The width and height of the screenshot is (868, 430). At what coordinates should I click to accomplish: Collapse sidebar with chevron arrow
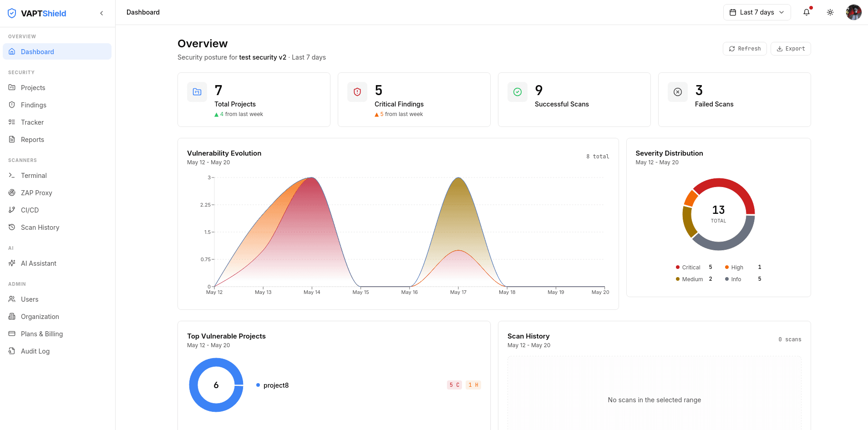102,13
